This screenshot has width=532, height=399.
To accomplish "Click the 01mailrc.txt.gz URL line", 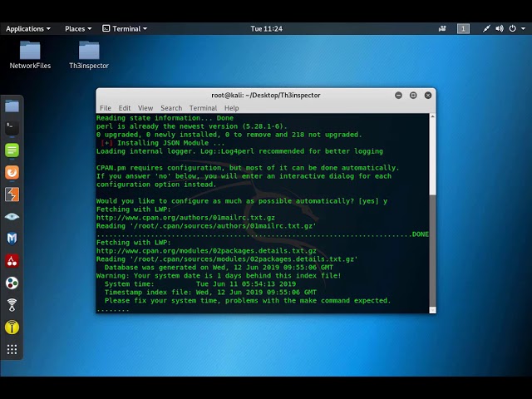I will [x=185, y=218].
